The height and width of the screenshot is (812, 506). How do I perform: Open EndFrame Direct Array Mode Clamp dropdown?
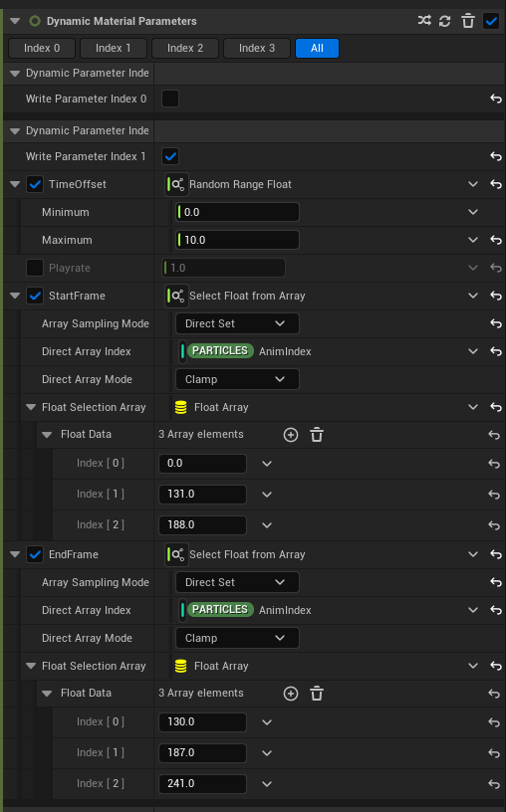pos(237,638)
